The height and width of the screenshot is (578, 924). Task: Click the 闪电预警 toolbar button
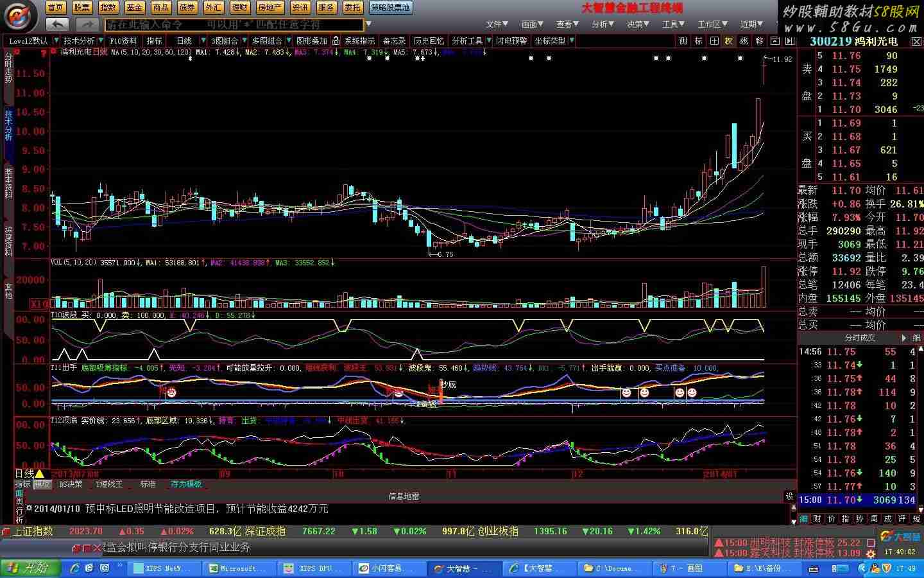coord(511,40)
